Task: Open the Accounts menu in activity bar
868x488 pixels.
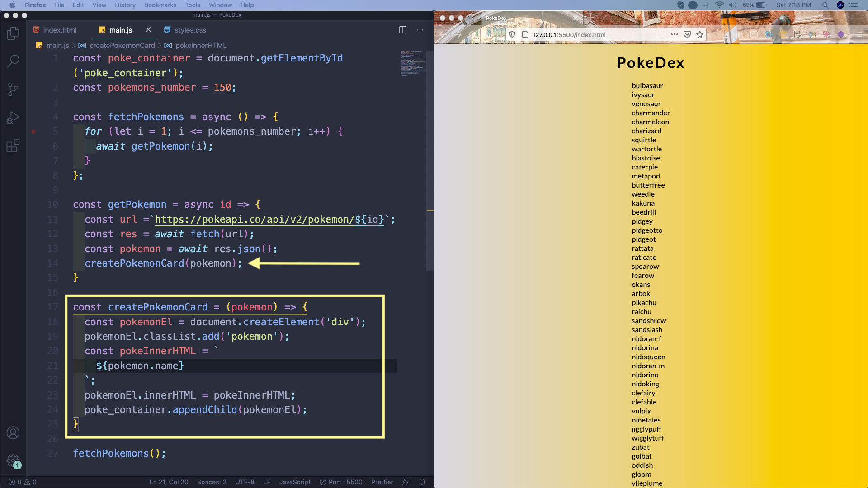Action: [x=13, y=433]
